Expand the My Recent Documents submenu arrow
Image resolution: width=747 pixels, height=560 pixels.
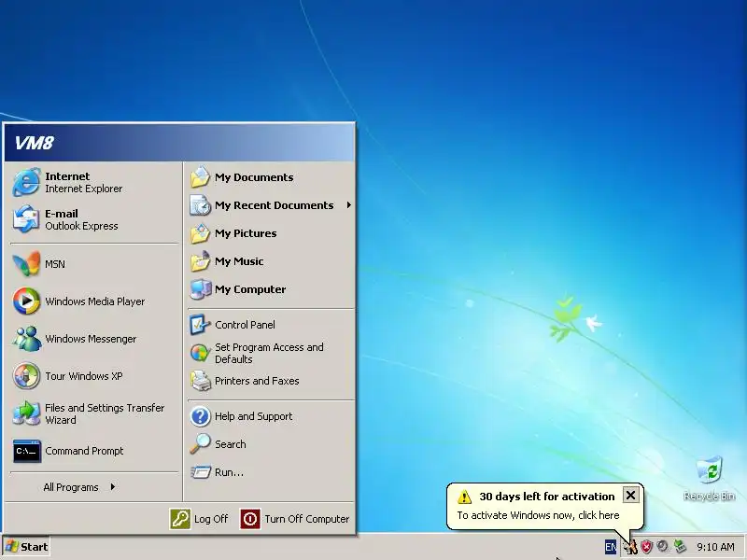click(348, 204)
